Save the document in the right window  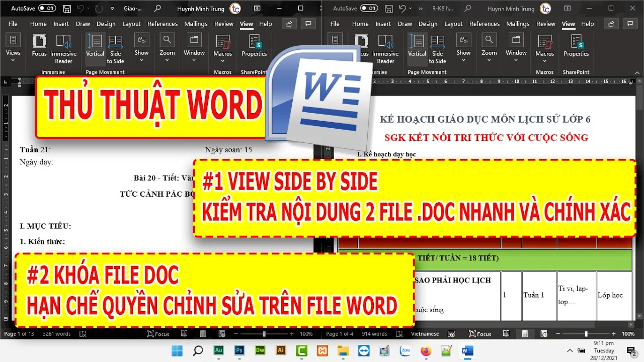[389, 9]
